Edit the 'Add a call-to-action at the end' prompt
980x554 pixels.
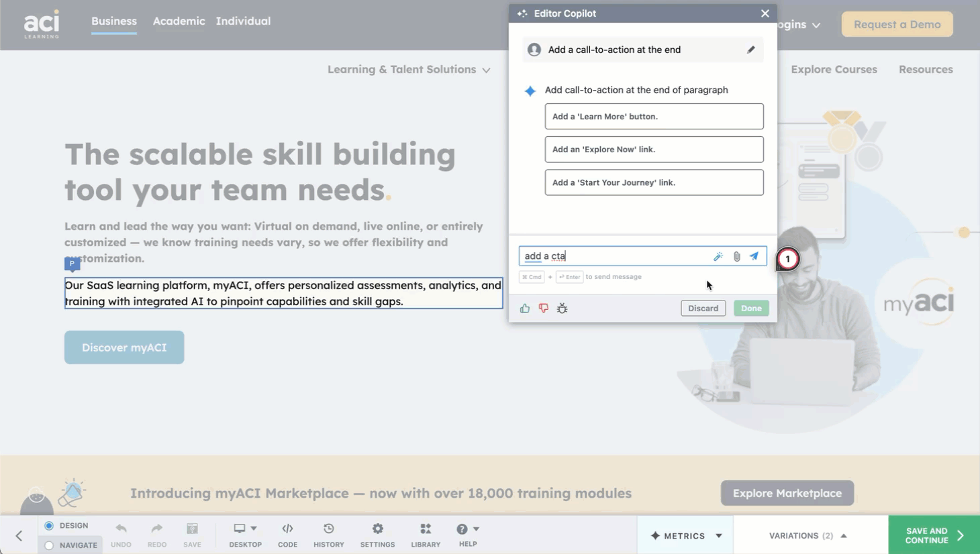pos(750,50)
